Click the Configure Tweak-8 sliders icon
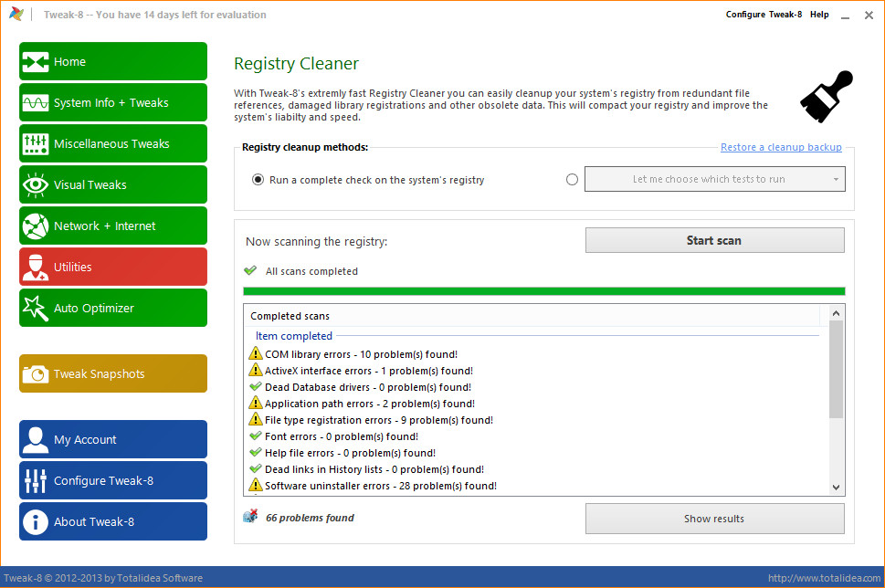Image resolution: width=885 pixels, height=588 pixels. tap(36, 481)
